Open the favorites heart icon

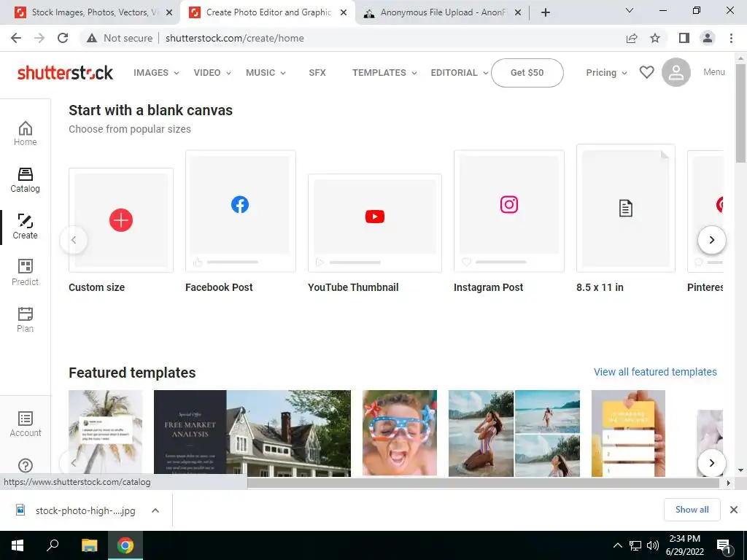click(x=646, y=72)
